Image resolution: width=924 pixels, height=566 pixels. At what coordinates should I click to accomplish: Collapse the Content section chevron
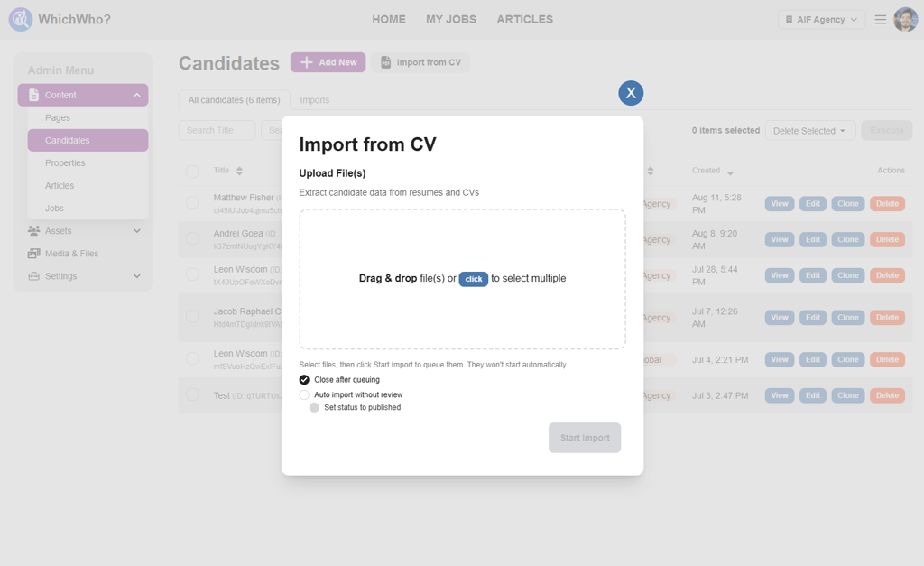[137, 95]
